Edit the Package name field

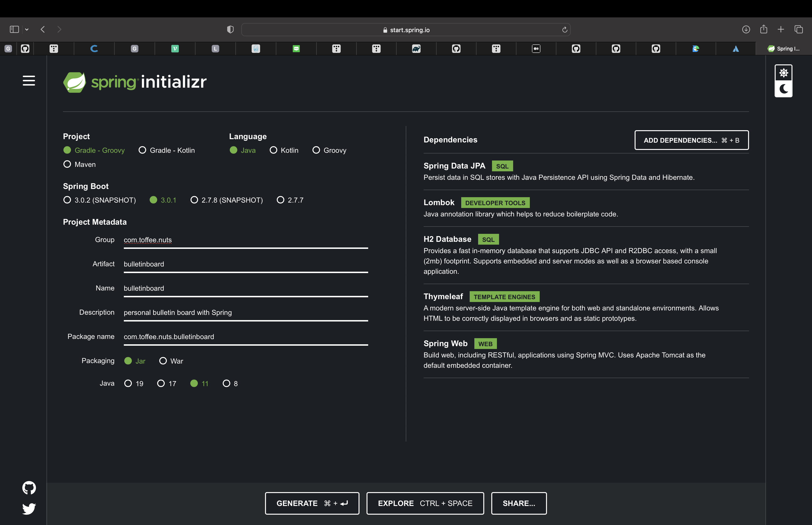point(246,337)
